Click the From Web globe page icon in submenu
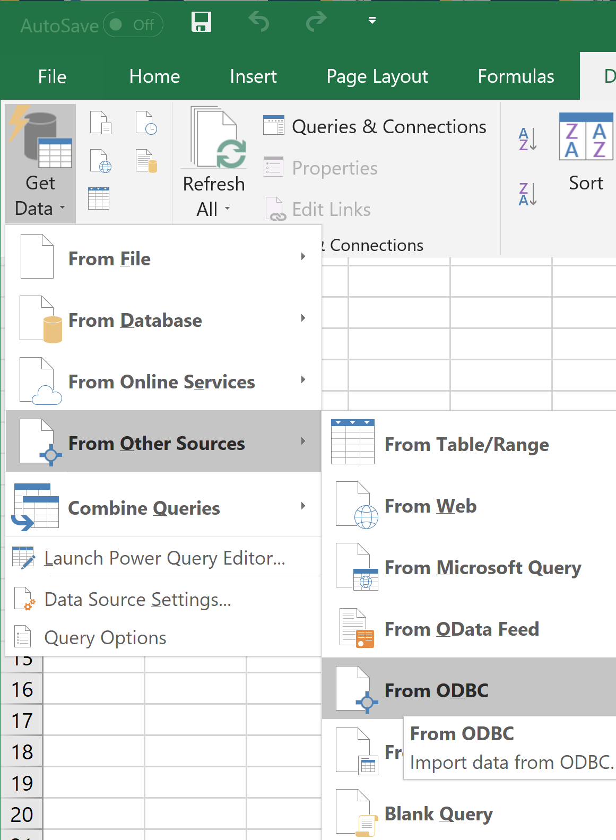This screenshot has height=840, width=616. 357,505
